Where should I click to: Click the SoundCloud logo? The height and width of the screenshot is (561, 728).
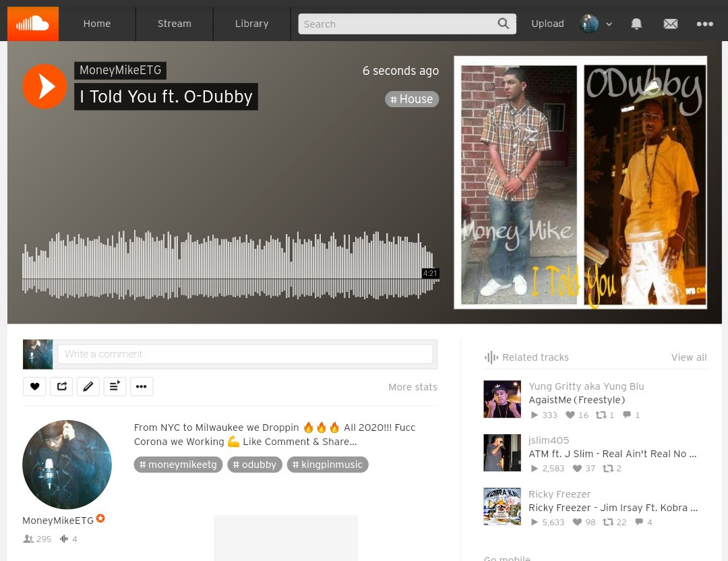(33, 24)
